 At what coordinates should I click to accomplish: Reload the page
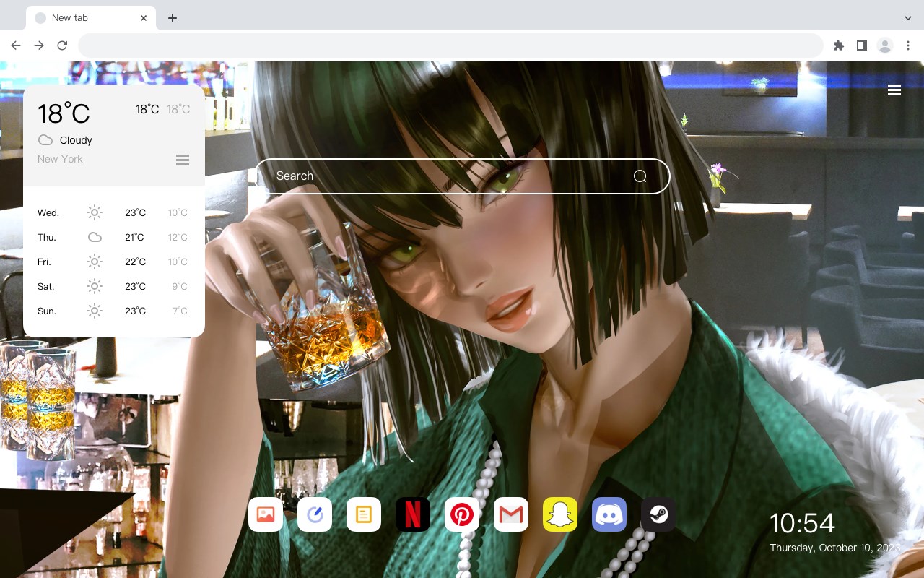[x=62, y=46]
